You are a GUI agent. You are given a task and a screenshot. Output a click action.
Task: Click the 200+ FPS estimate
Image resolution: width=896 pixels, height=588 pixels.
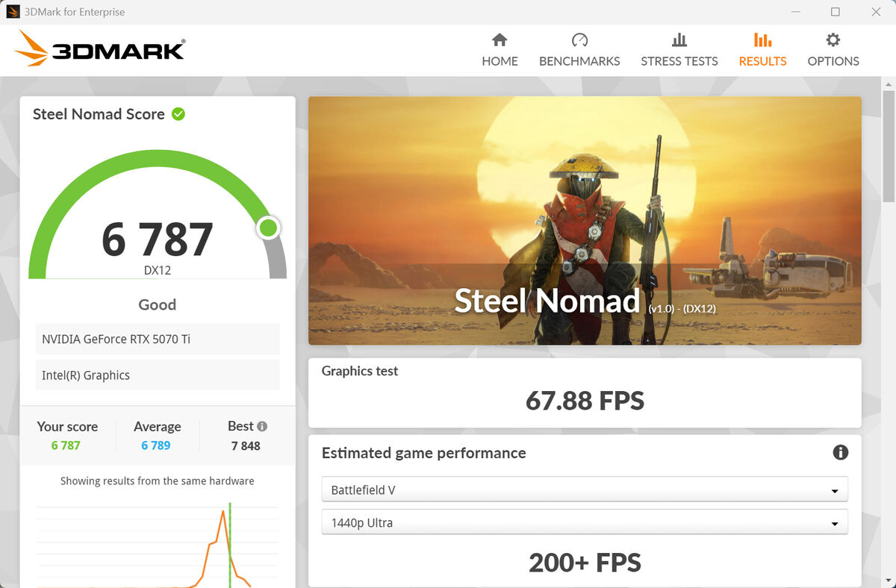click(x=585, y=562)
